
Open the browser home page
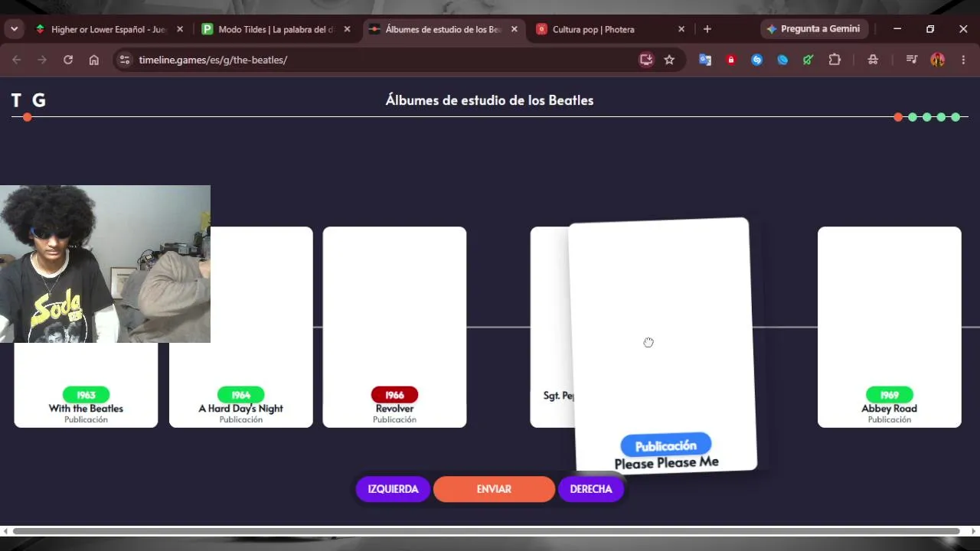94,60
